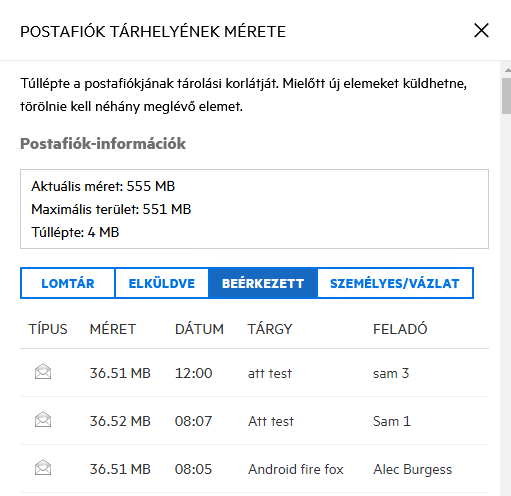Open the 'Android fire fox' message subject
The height and width of the screenshot is (496, 511).
[296, 469]
